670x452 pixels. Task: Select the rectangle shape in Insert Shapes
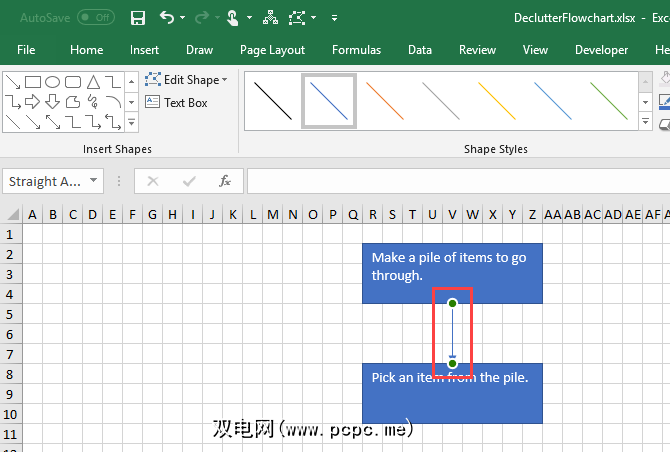click(32, 82)
